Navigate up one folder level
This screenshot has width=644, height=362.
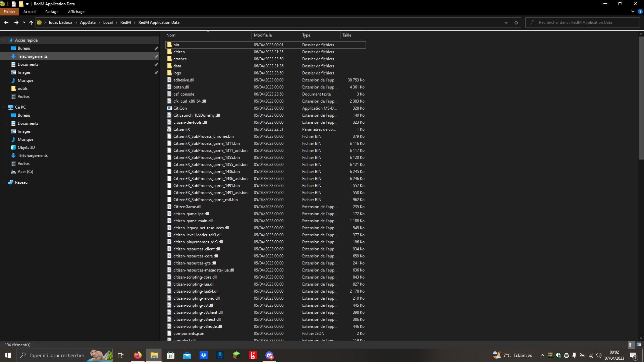click(31, 22)
